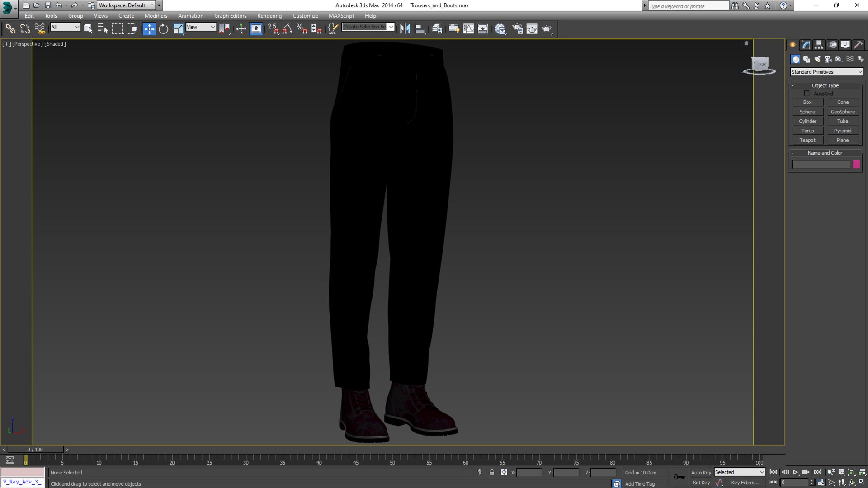Toggle the Angle Snap button

(288, 29)
